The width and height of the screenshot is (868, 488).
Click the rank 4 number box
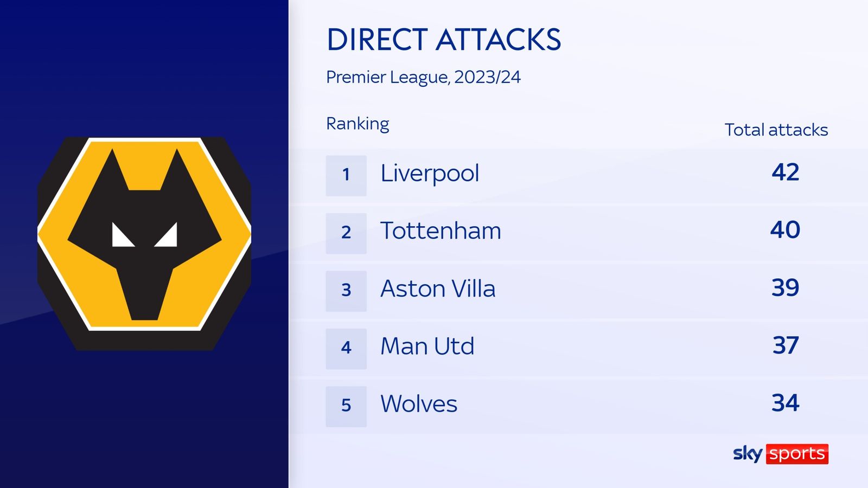click(346, 348)
